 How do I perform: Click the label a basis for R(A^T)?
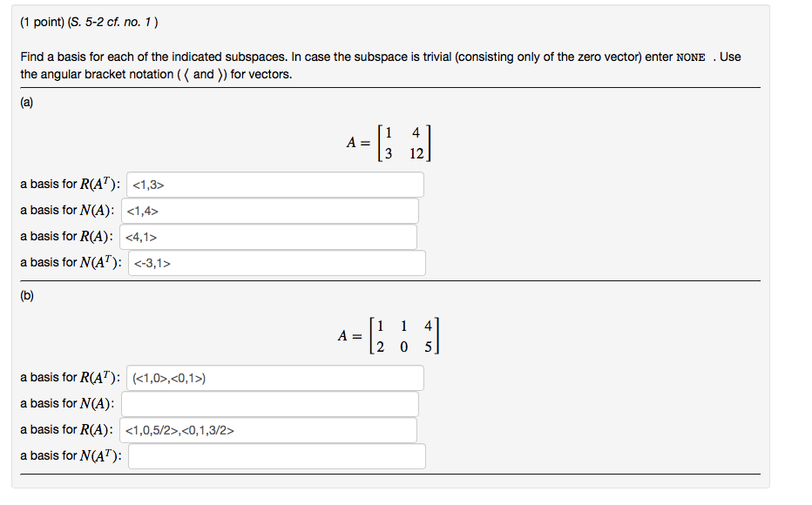coord(70,184)
